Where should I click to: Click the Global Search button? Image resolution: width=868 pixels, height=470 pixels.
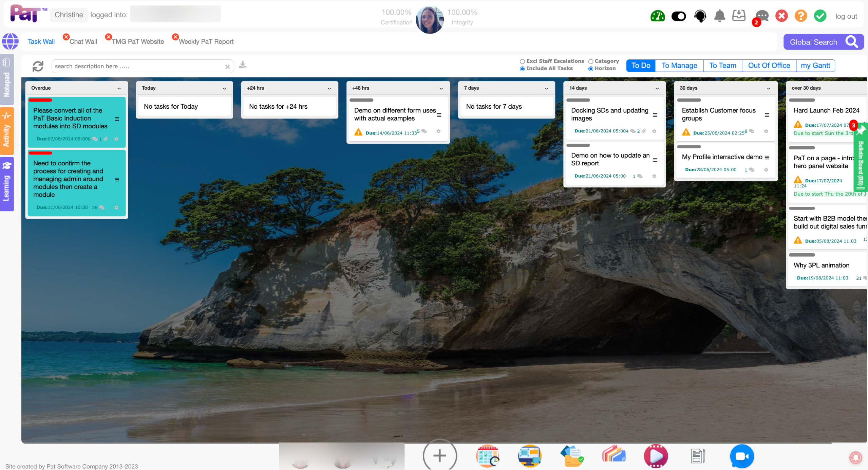[823, 42]
